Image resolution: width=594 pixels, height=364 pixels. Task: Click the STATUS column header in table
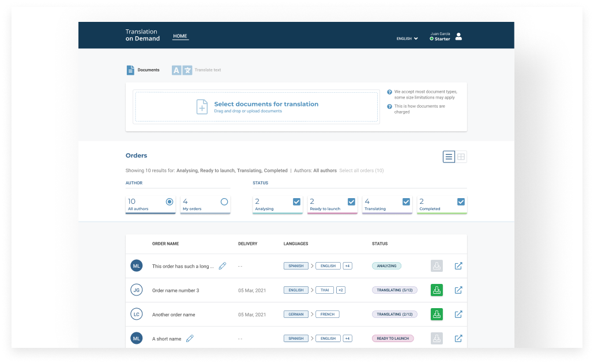tap(379, 244)
